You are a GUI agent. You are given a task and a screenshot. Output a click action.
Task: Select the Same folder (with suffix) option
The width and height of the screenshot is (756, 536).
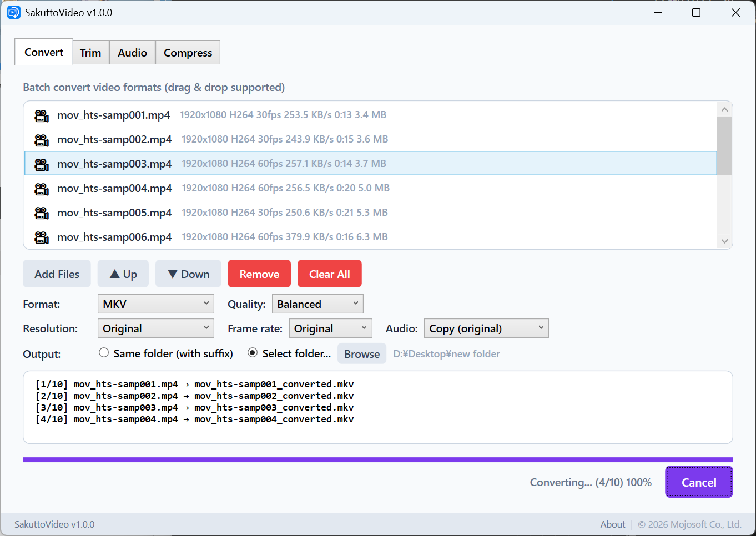pos(104,353)
